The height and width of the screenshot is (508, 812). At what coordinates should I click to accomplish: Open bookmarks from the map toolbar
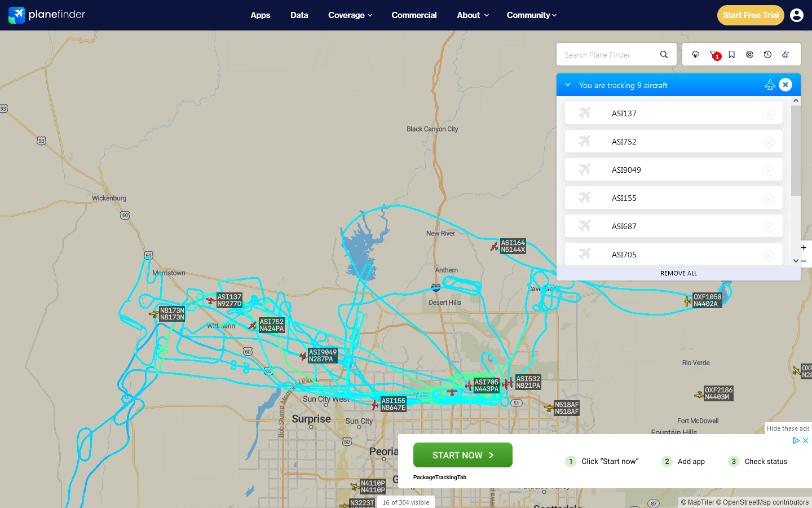coord(731,55)
